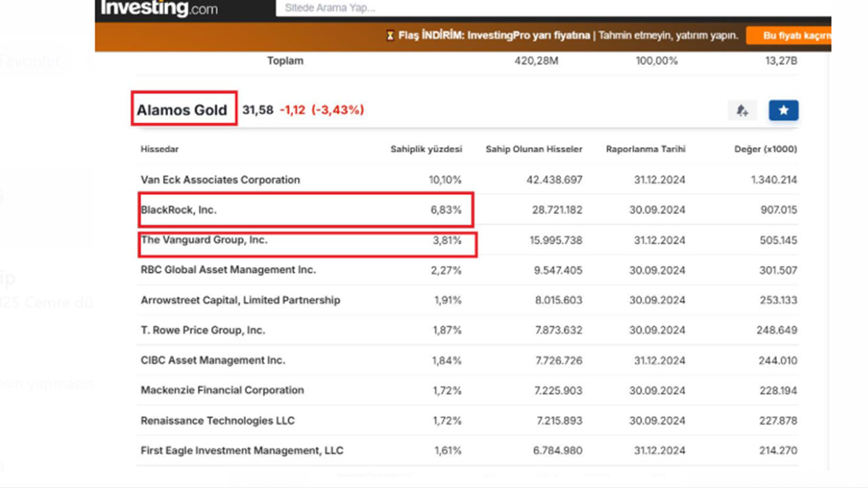Sort by 'Sahip Olunan Hisseler' column header
Image resolution: width=868 pixels, height=488 pixels.
534,149
